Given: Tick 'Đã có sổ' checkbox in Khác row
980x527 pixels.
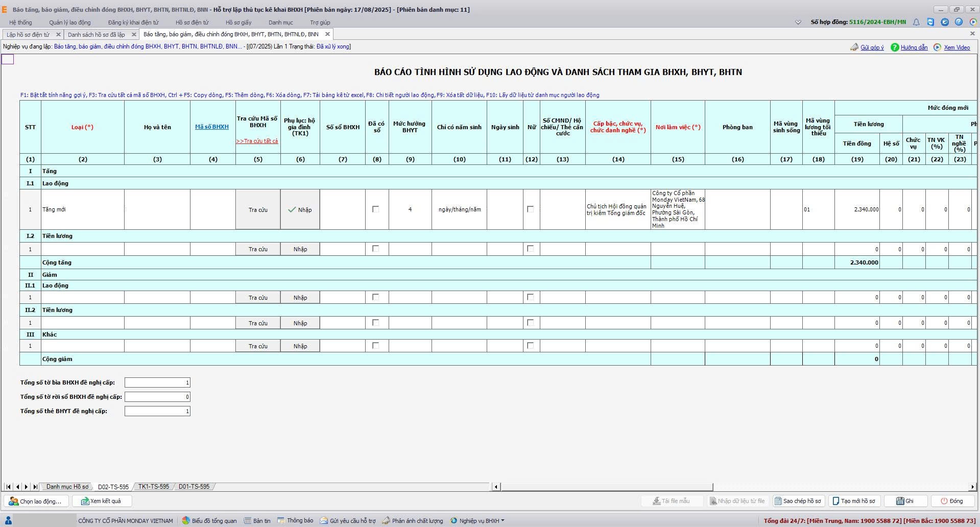Looking at the screenshot, I should (376, 346).
